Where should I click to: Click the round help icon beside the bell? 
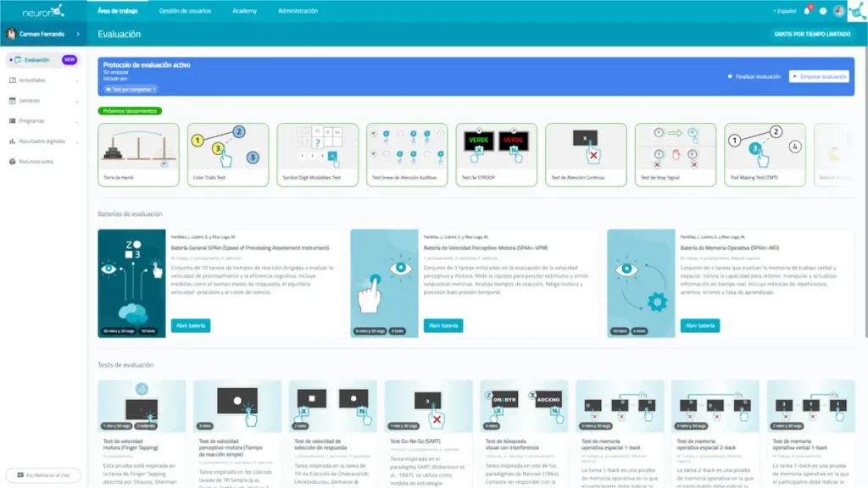point(822,11)
